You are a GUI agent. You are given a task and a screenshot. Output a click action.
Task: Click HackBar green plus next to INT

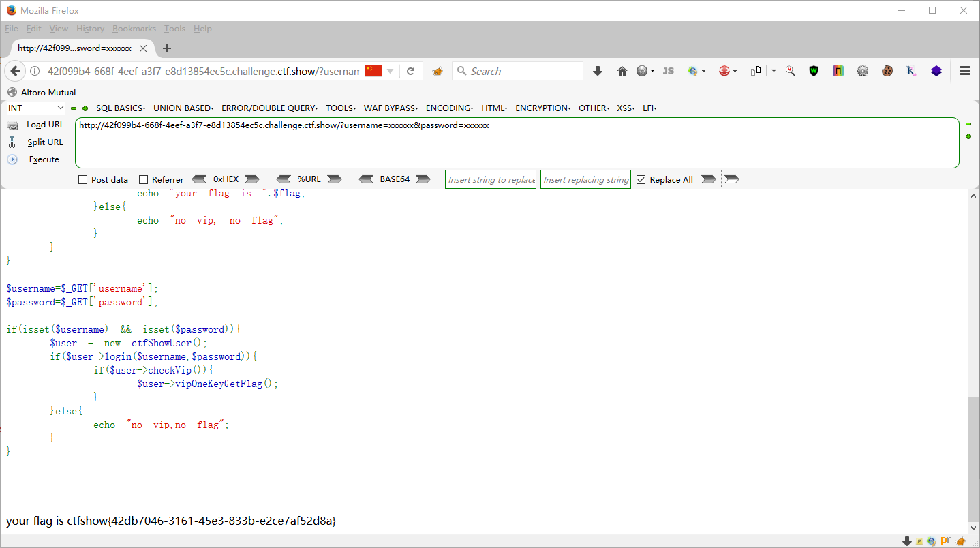85,108
